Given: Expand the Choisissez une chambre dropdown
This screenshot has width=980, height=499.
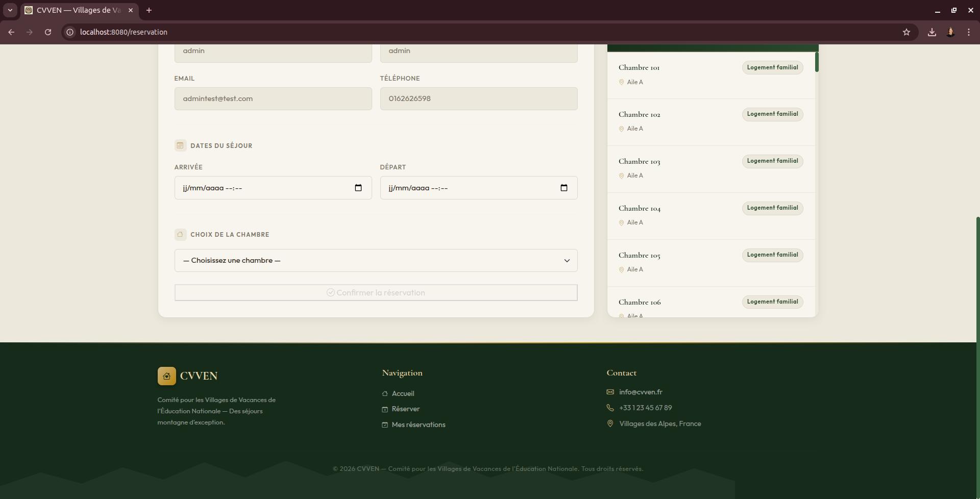Looking at the screenshot, I should [x=376, y=261].
